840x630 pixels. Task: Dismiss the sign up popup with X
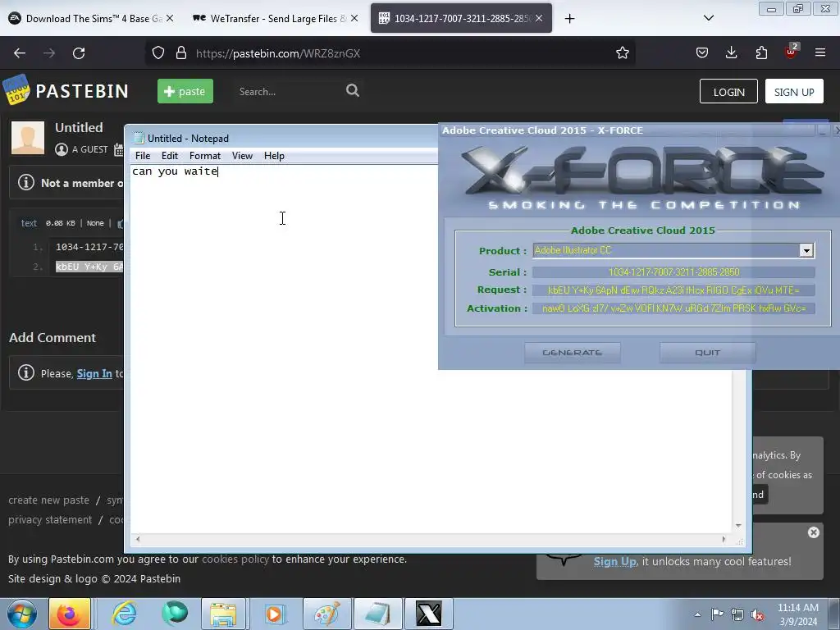coord(813,532)
